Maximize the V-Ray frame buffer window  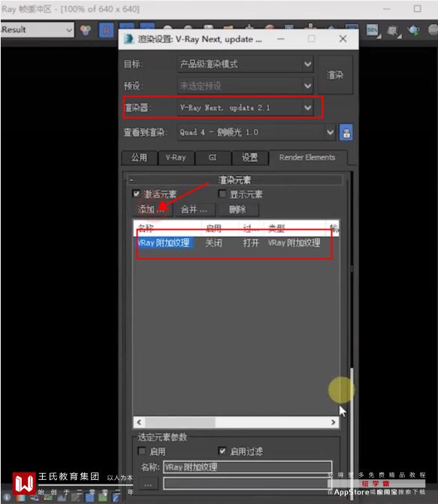[417, 9]
